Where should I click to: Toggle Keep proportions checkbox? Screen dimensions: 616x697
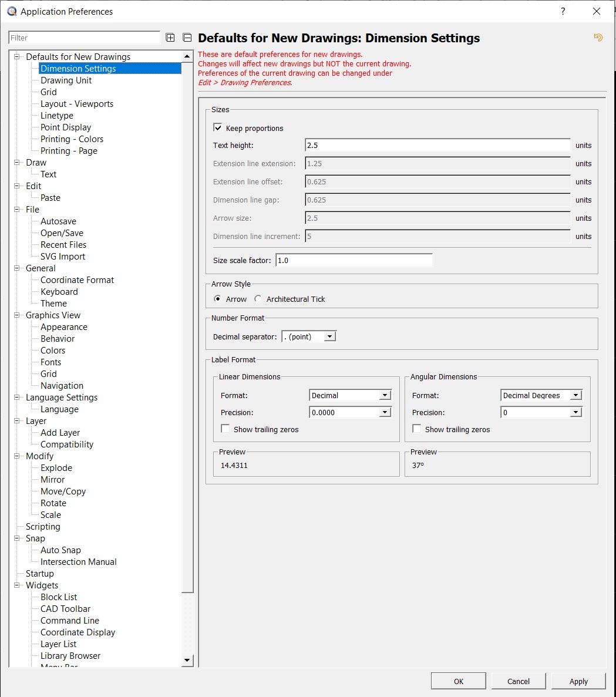point(218,127)
